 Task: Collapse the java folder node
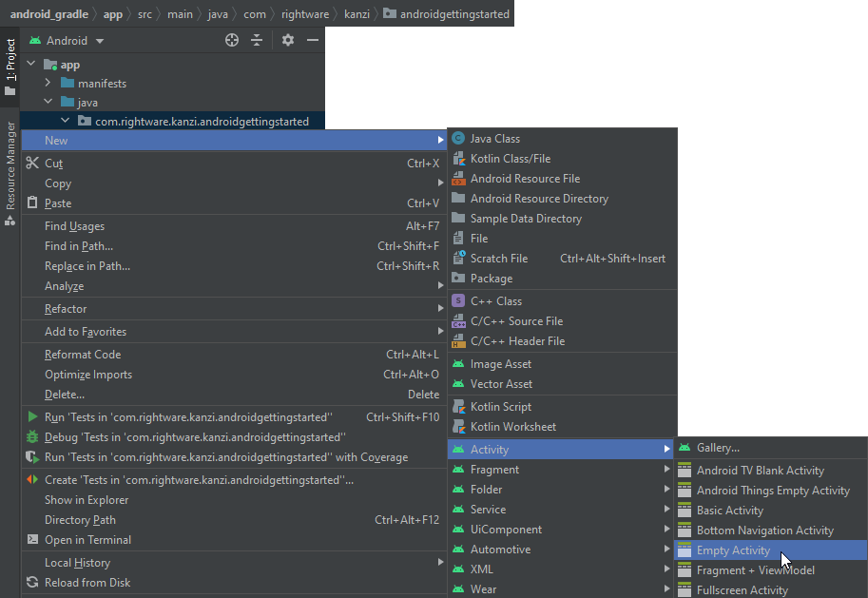coord(48,102)
